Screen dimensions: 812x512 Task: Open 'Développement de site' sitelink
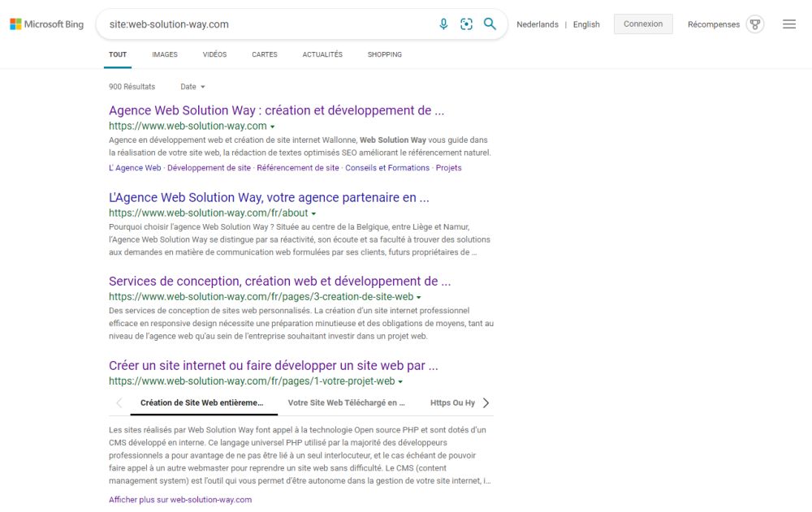coord(209,168)
